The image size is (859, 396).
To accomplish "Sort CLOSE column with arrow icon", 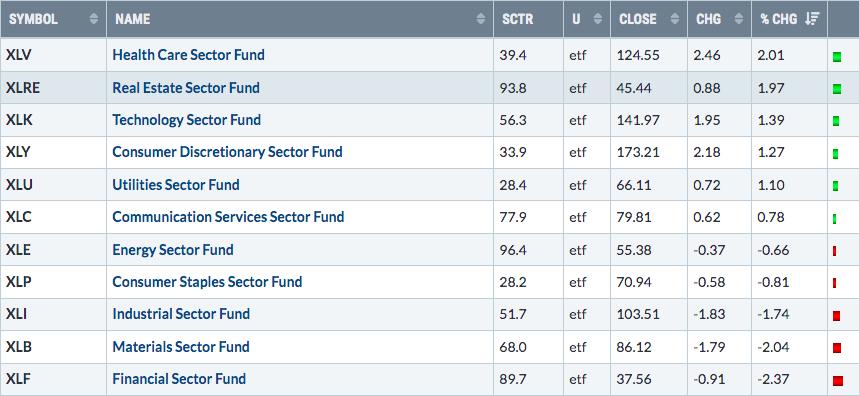I will (675, 19).
